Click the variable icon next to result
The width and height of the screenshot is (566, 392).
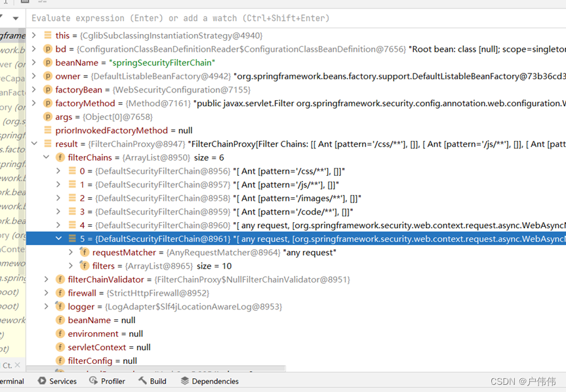(x=48, y=144)
